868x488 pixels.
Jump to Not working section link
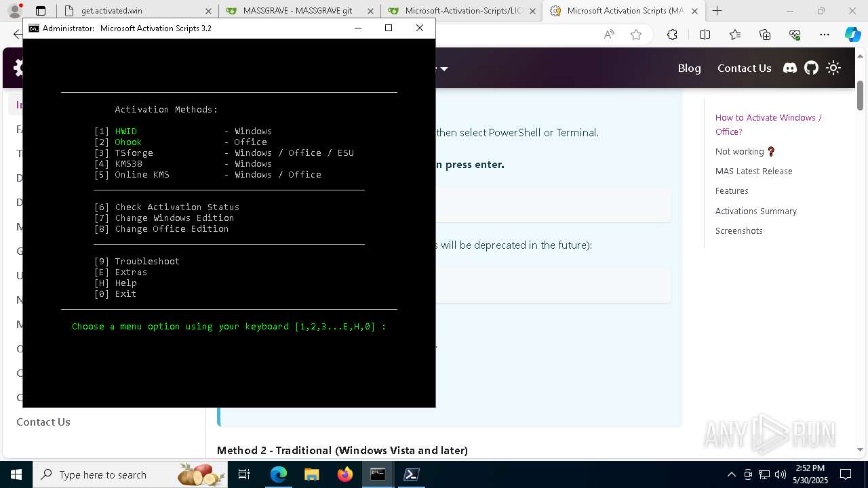point(745,152)
